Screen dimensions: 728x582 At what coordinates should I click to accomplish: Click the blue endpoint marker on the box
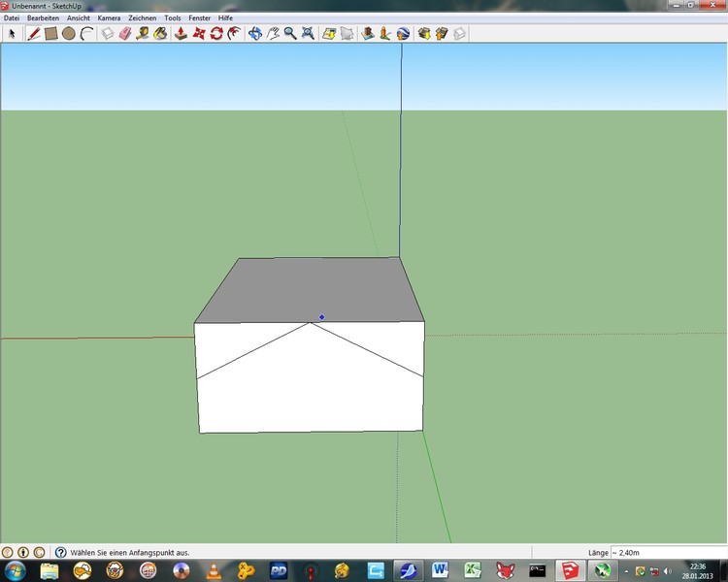pos(321,317)
